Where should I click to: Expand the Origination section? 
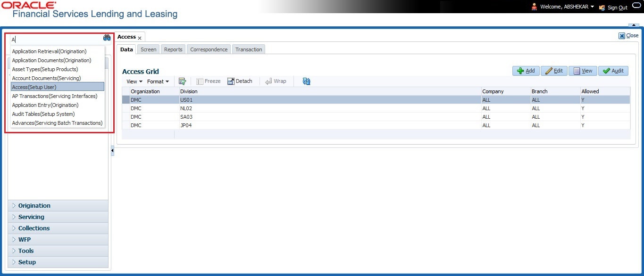(x=58, y=206)
